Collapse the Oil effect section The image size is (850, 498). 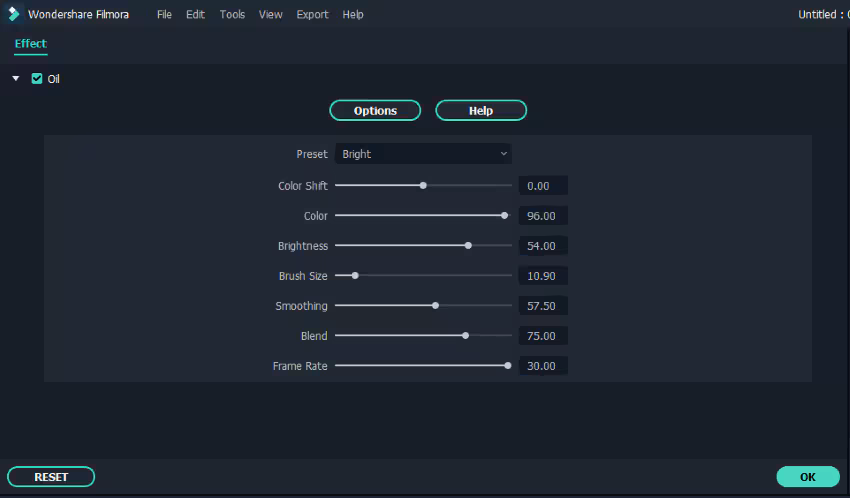tap(16, 79)
